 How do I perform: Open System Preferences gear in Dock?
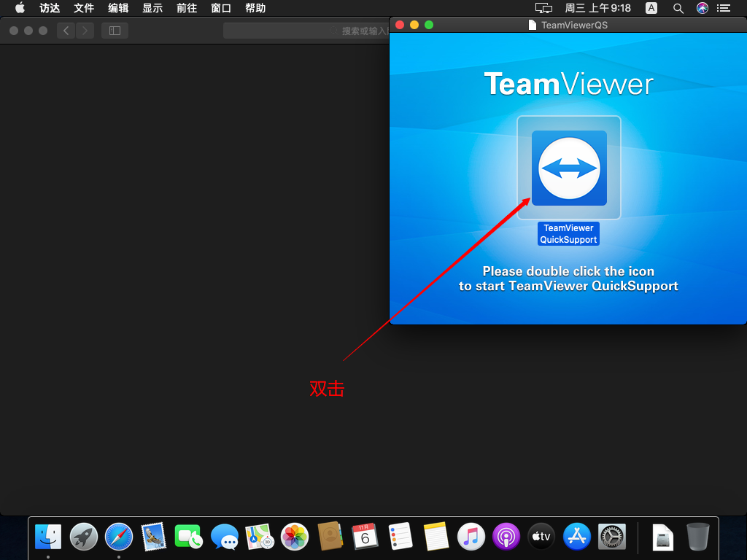[611, 537]
